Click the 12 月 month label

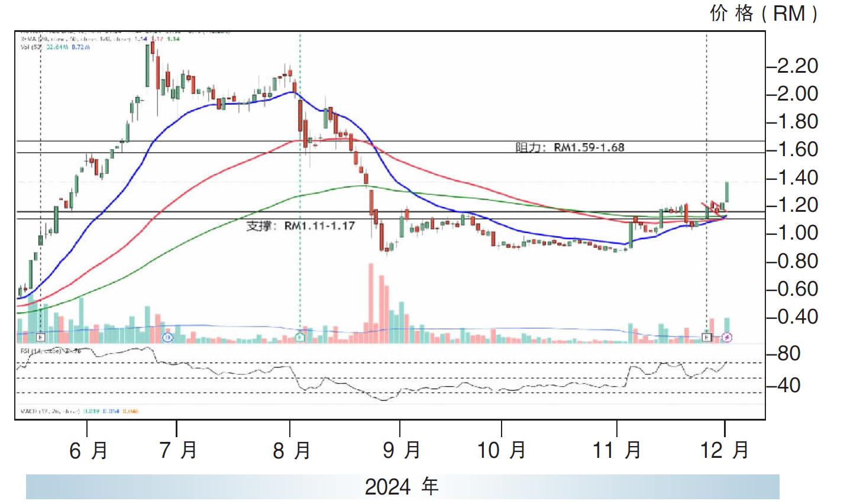pyautogui.click(x=725, y=450)
